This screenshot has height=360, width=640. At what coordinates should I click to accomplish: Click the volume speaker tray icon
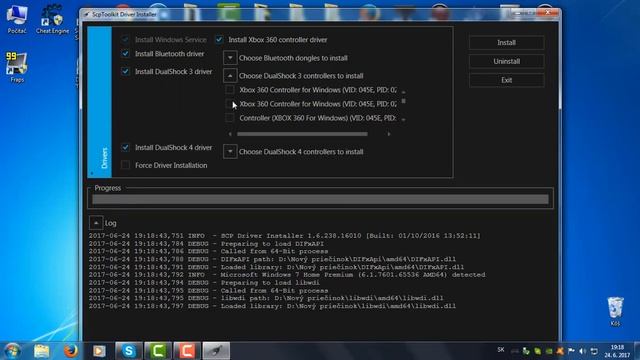(582, 351)
